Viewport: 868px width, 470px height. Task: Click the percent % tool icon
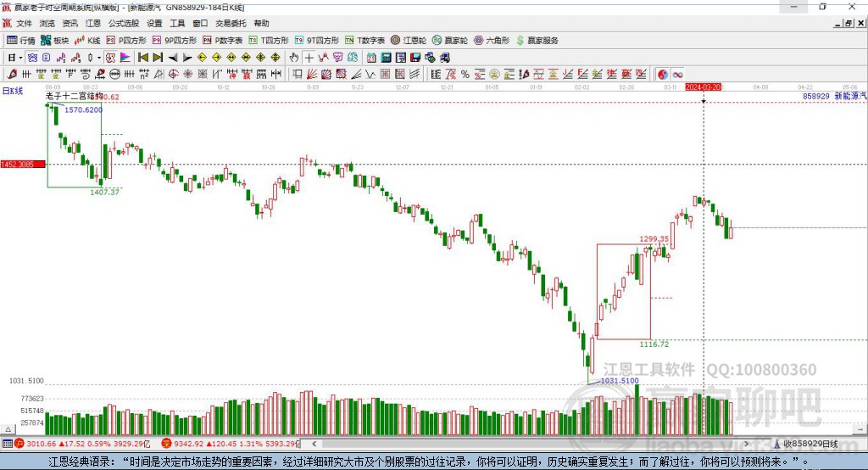(465, 75)
